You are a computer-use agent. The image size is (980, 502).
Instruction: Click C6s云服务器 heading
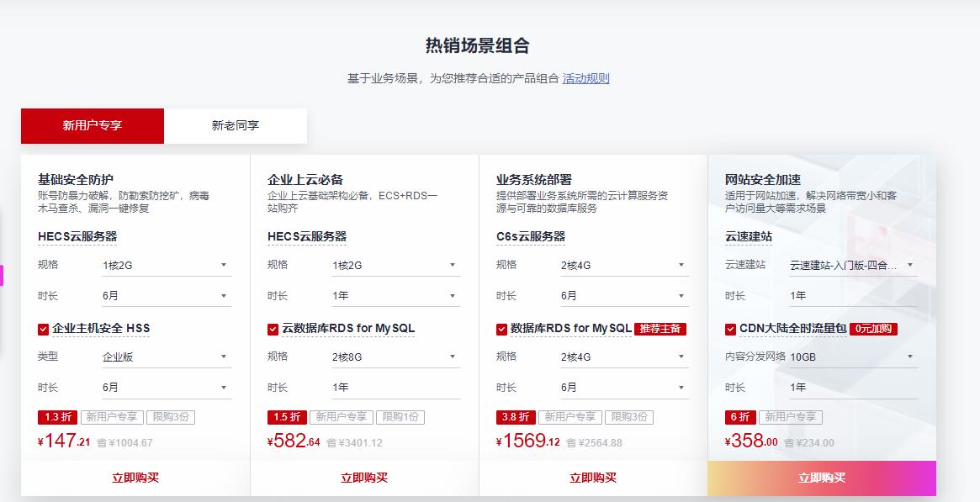(531, 236)
